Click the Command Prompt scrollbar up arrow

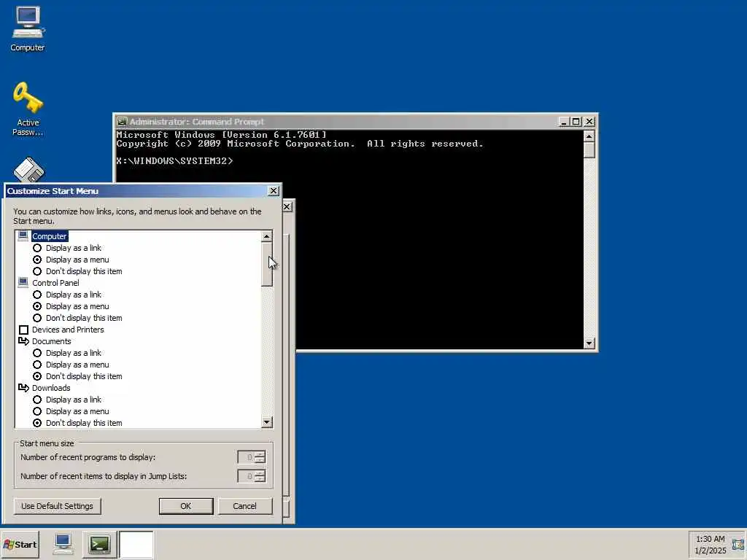point(589,136)
